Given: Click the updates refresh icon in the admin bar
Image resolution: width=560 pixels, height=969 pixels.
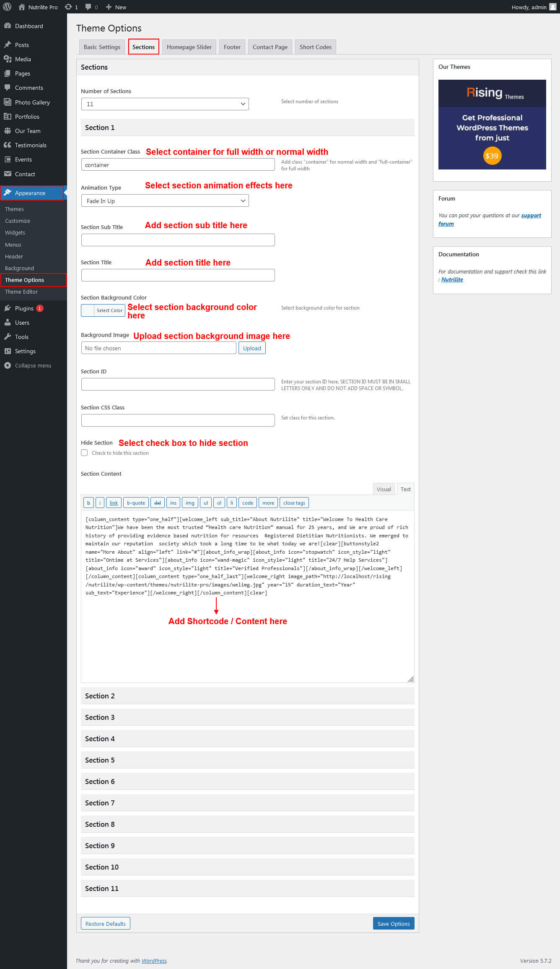Looking at the screenshot, I should coord(68,7).
